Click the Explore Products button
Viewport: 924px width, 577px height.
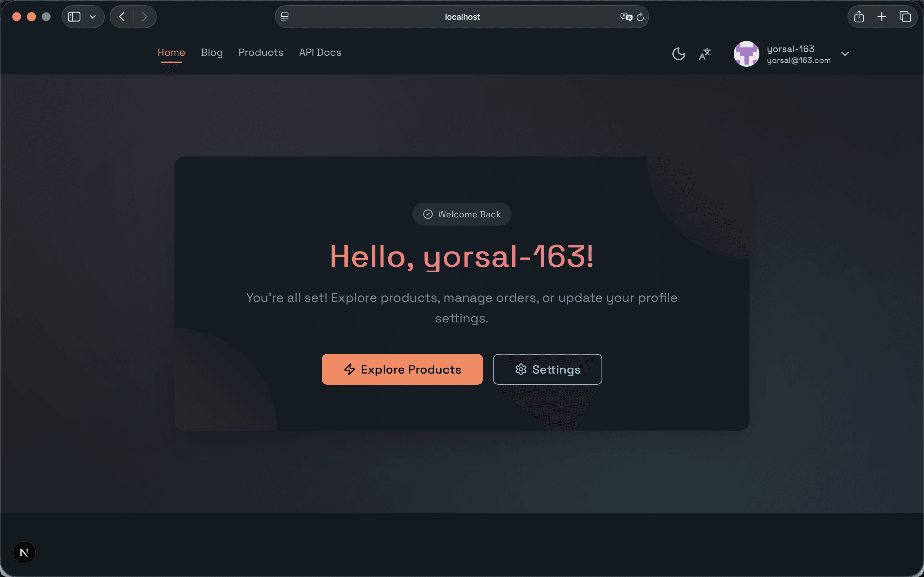(x=402, y=369)
